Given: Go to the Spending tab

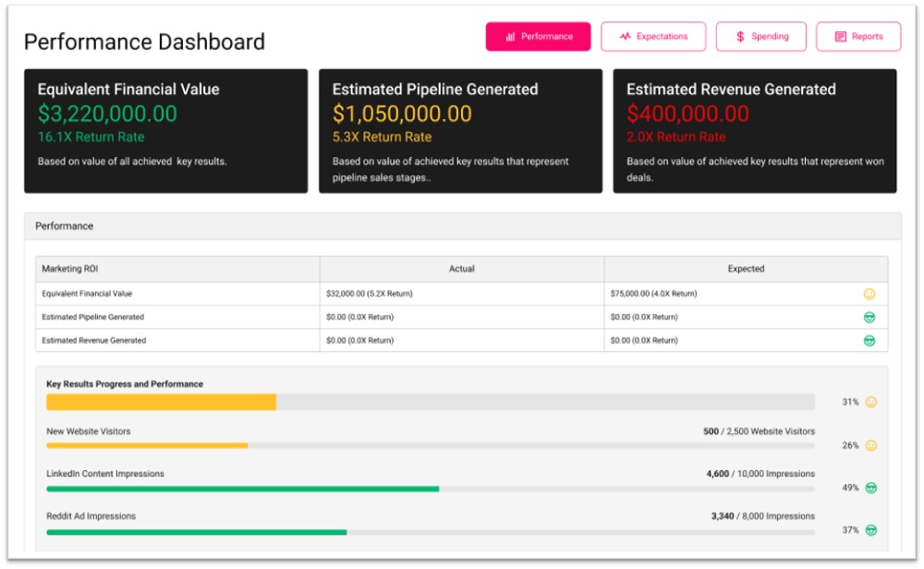Looking at the screenshot, I should tap(760, 37).
